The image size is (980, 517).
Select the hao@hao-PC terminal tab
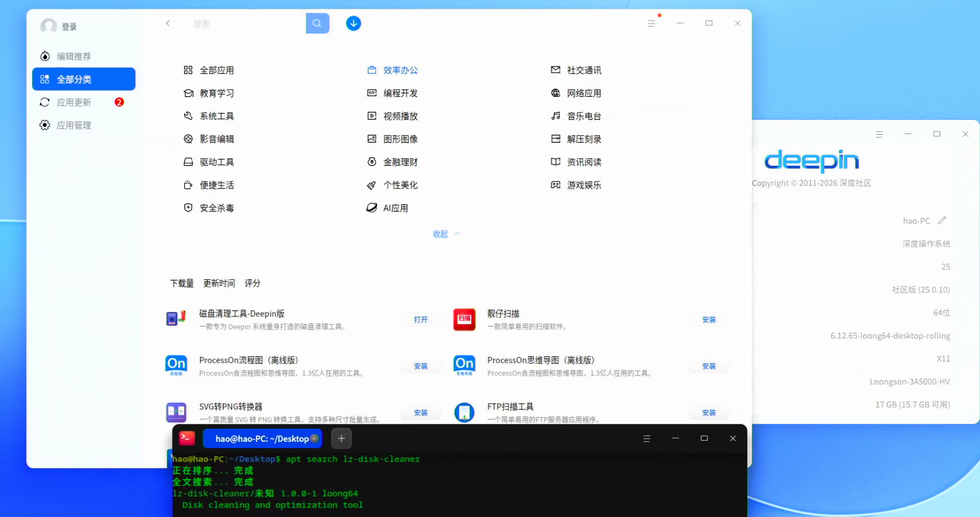tap(262, 438)
